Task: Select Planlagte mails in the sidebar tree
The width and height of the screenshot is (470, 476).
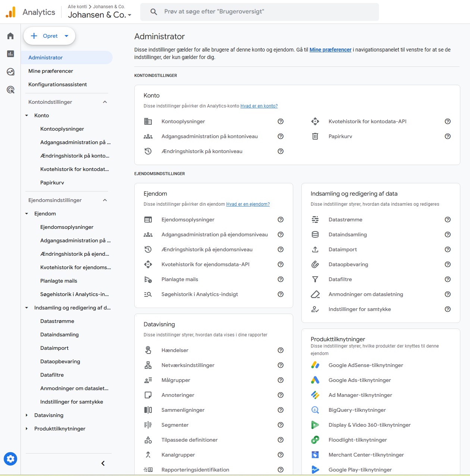Action: (x=59, y=281)
